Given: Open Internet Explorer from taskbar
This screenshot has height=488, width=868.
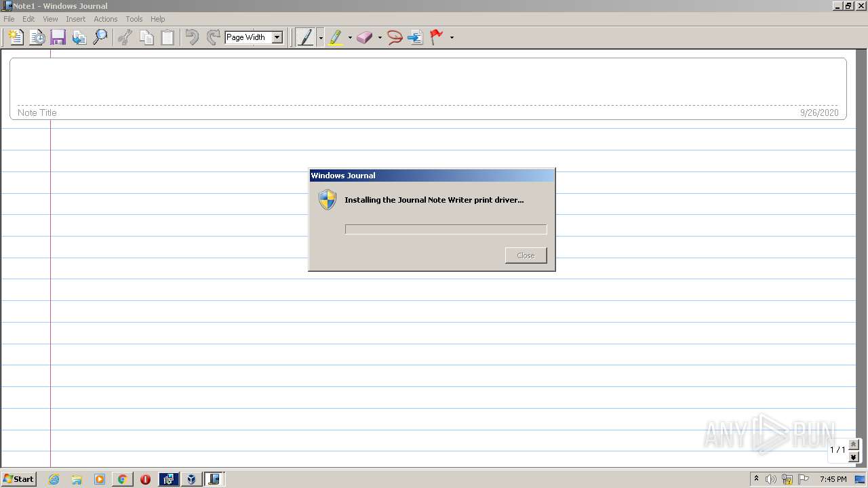Looking at the screenshot, I should tap(54, 479).
